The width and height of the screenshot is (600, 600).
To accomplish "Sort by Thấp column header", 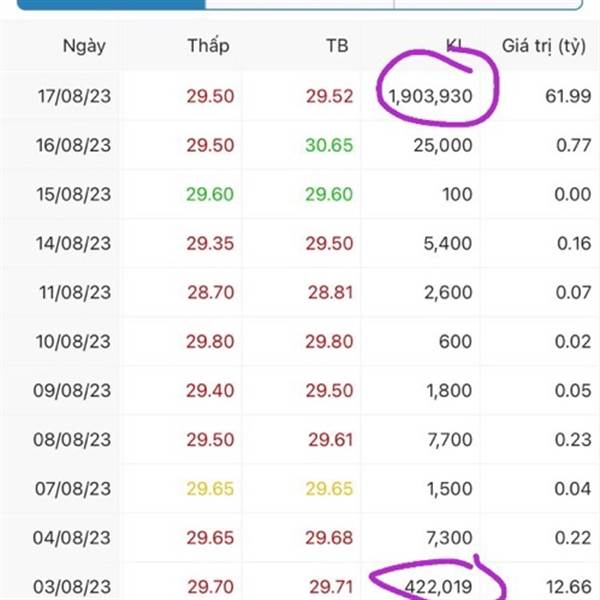I will tap(209, 46).
